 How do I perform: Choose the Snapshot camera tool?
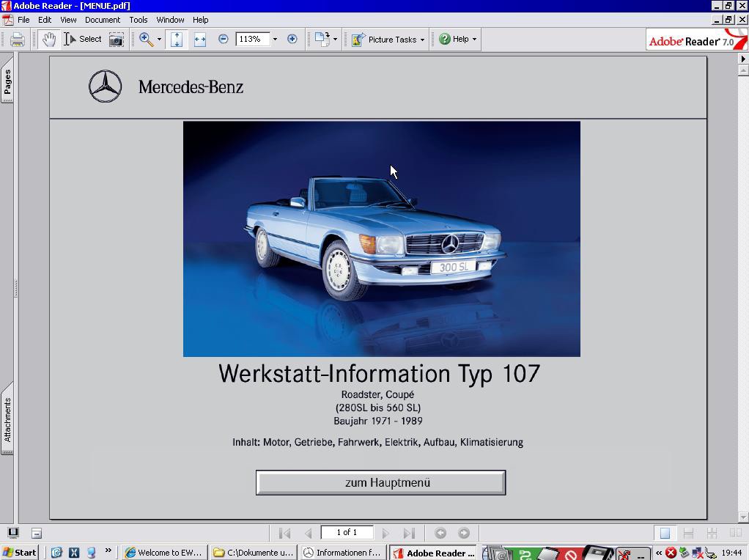pyautogui.click(x=116, y=39)
